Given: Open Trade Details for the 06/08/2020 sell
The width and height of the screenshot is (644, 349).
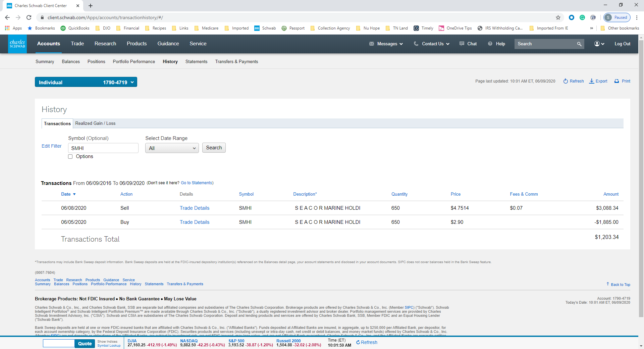Looking at the screenshot, I should pyautogui.click(x=194, y=208).
